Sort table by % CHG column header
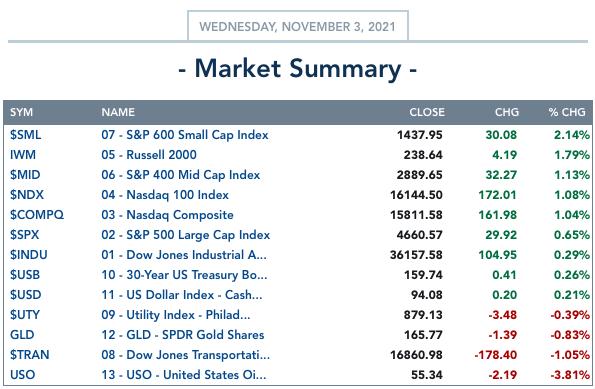The image size is (595, 389). coord(567,112)
